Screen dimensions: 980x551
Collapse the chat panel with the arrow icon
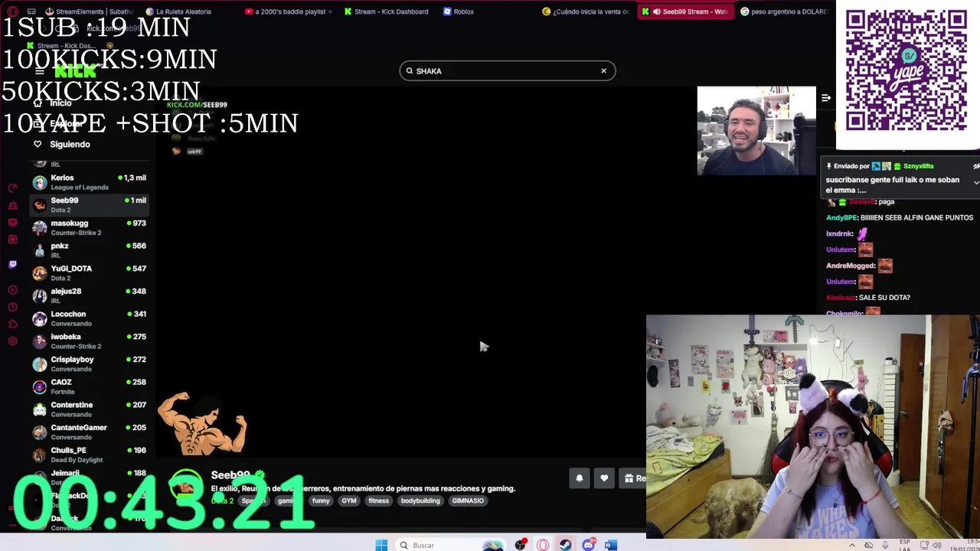click(826, 98)
